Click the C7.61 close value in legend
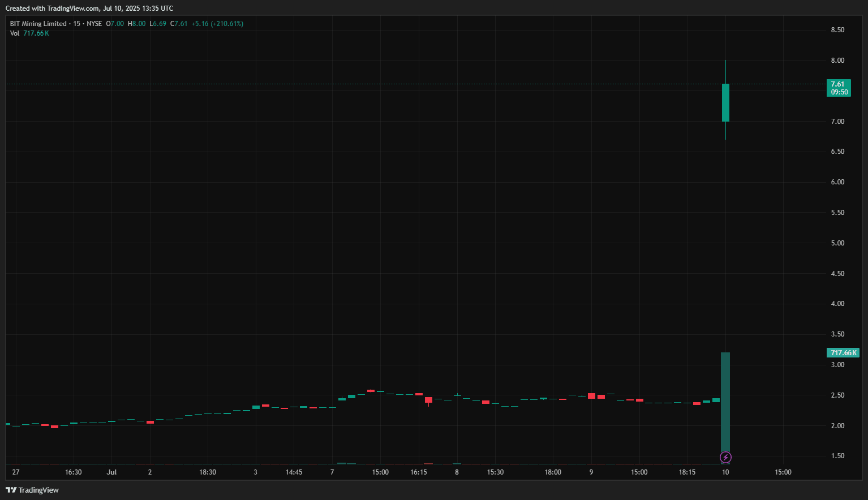Screen dimensions: 868x500 [179, 24]
